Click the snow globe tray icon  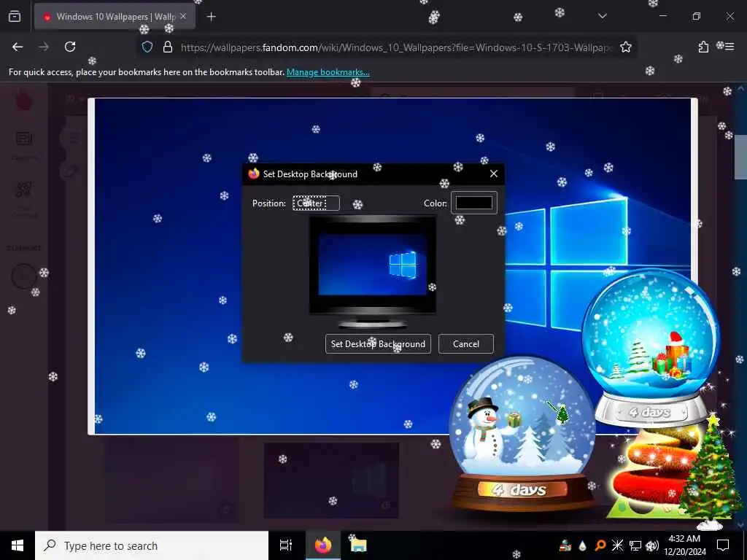(565, 545)
